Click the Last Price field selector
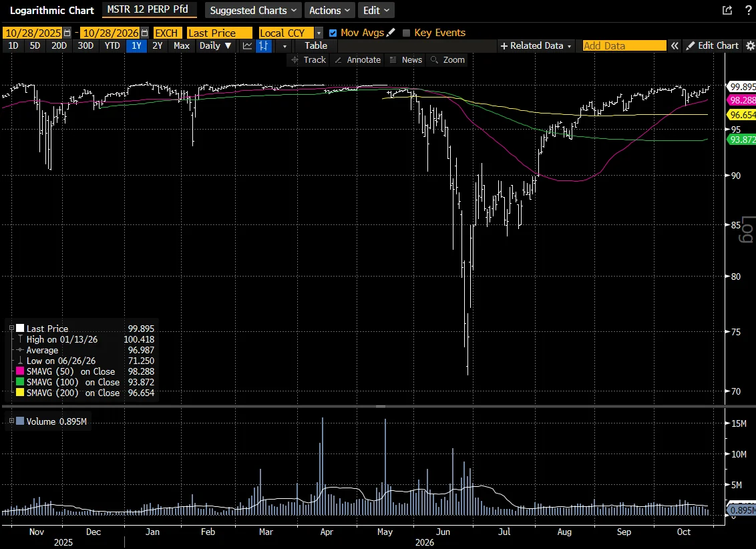This screenshot has width=756, height=549. point(219,33)
